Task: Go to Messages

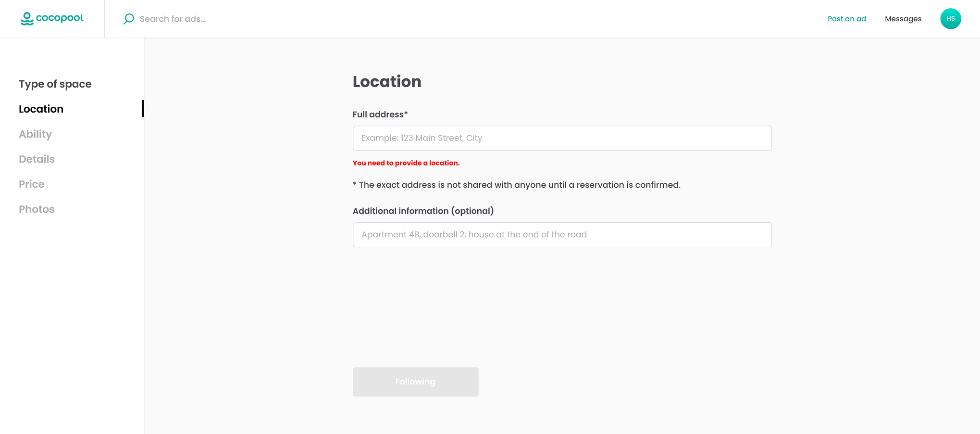Action: tap(903, 19)
